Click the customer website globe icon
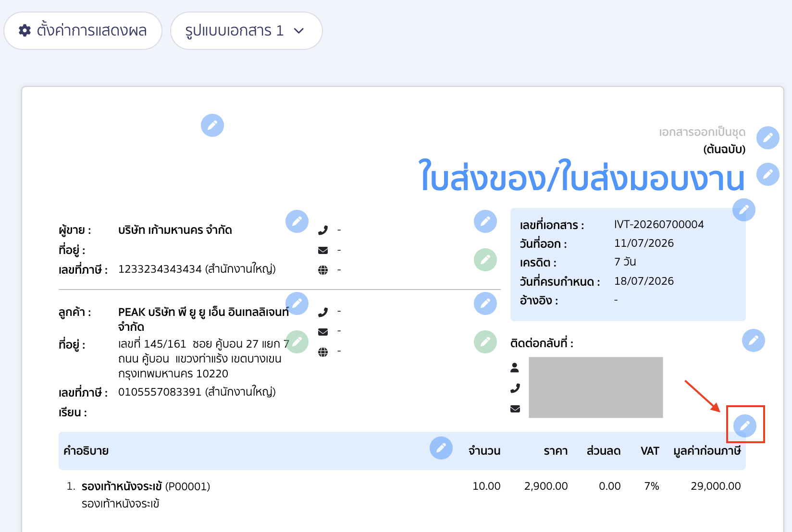The width and height of the screenshot is (792, 532). [x=323, y=352]
